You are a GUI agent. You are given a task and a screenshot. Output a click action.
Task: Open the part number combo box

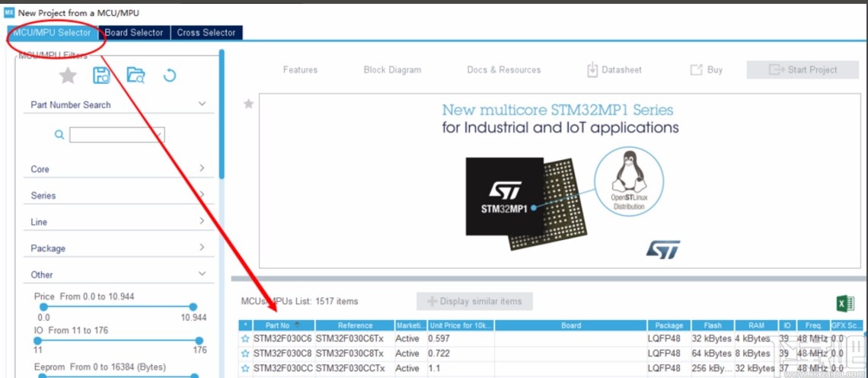(x=116, y=135)
